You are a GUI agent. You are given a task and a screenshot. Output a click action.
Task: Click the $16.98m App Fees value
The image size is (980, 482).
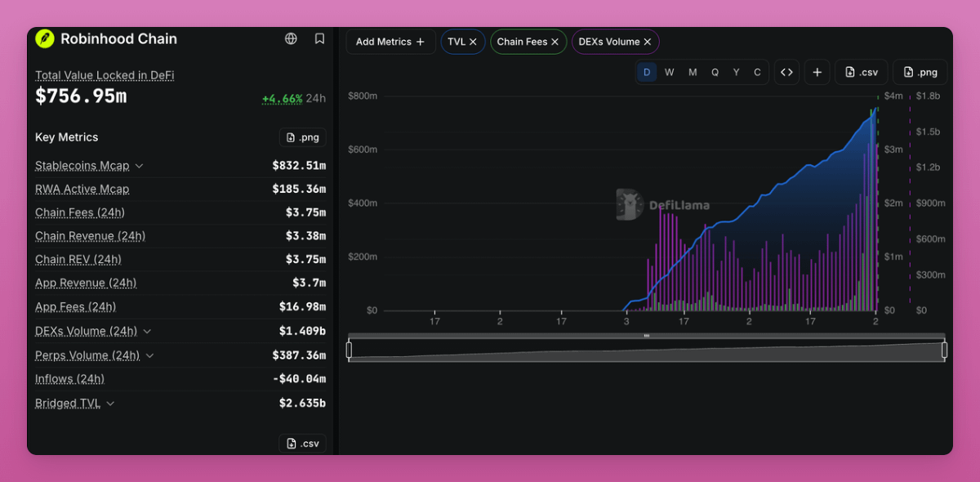(302, 307)
